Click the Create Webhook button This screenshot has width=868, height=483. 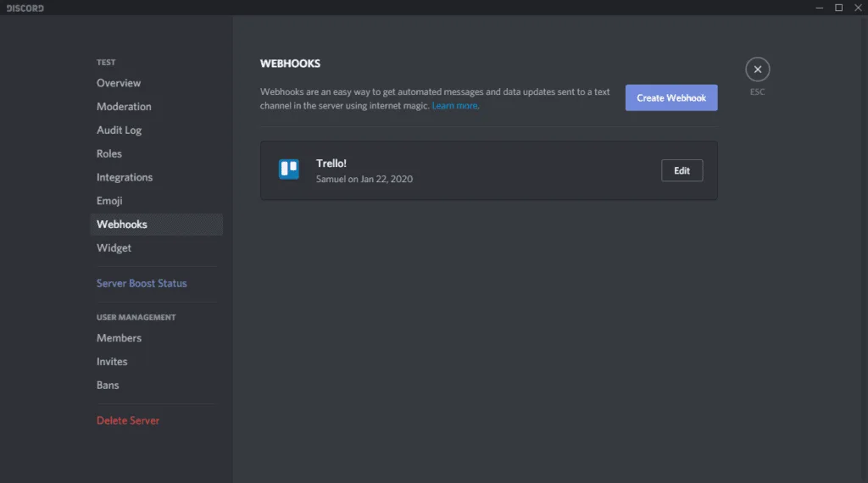pyautogui.click(x=671, y=98)
